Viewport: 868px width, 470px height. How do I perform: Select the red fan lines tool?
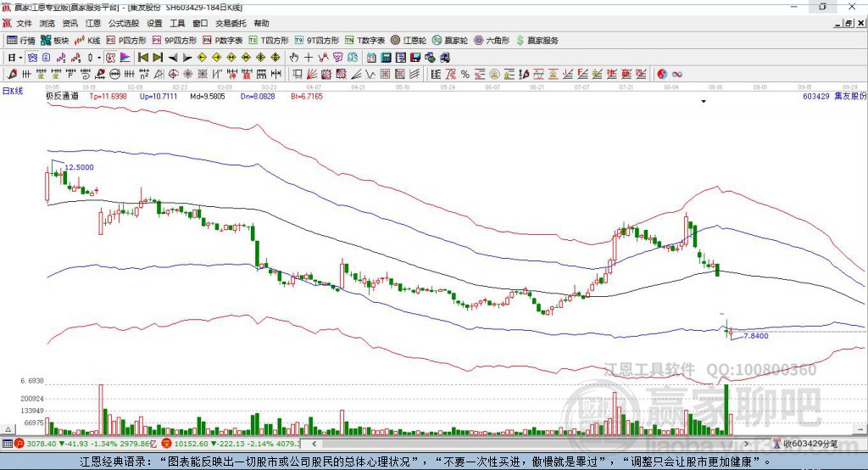click(312, 75)
